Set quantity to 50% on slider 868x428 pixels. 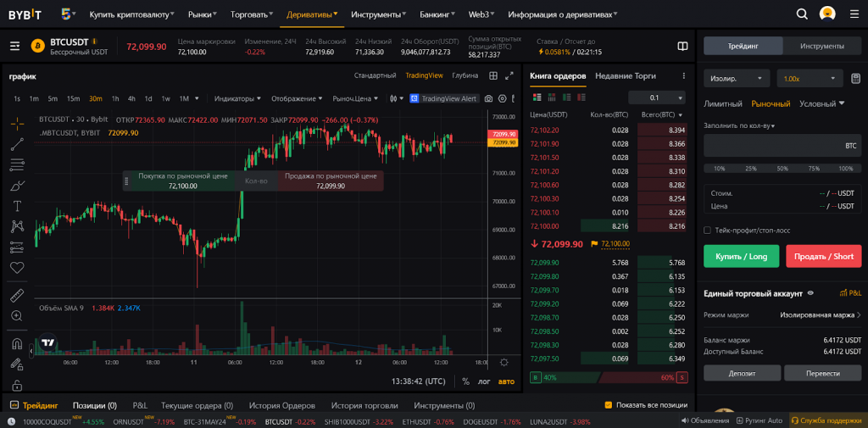pos(782,169)
